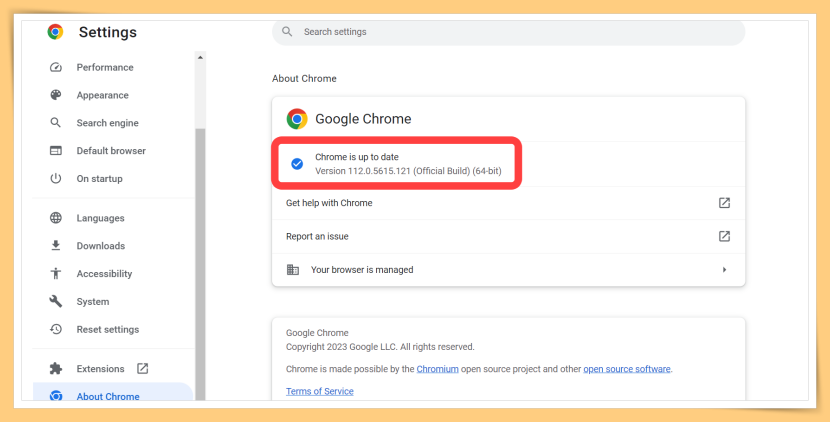The image size is (830, 422).
Task: Click the Search engine magnifier icon
Action: (x=56, y=123)
